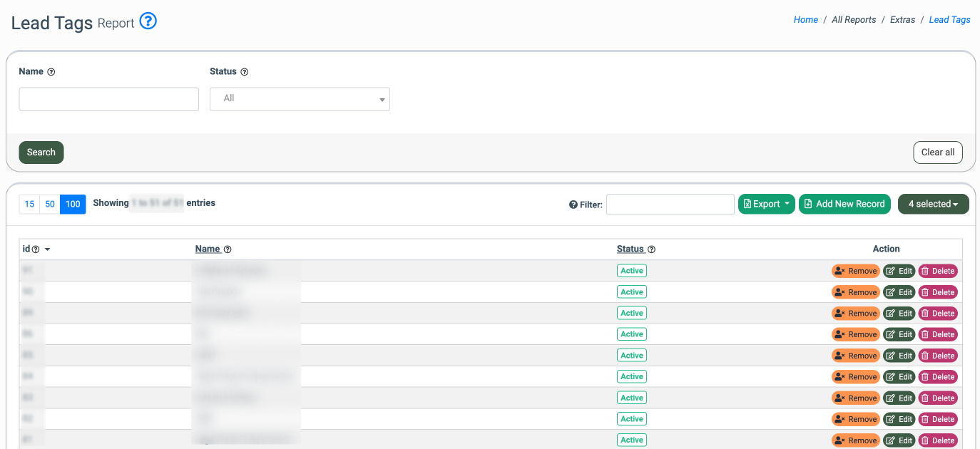This screenshot has width=980, height=449.
Task: Show 15 entries per page
Action: click(29, 204)
